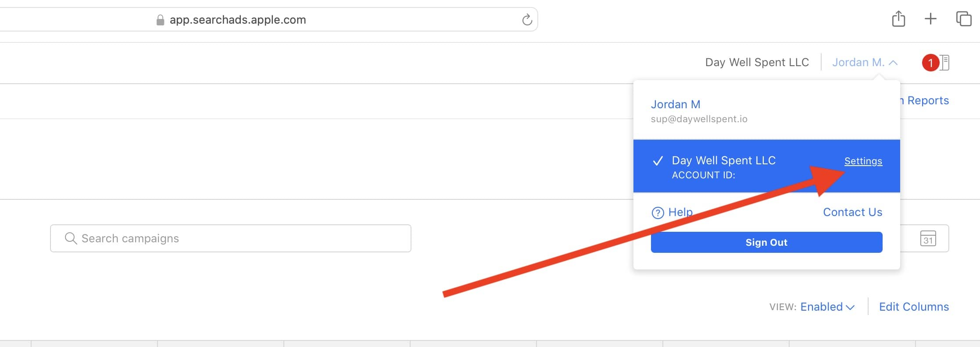980x347 pixels.
Task: Click the magnifier icon in campaign search
Action: click(70, 238)
